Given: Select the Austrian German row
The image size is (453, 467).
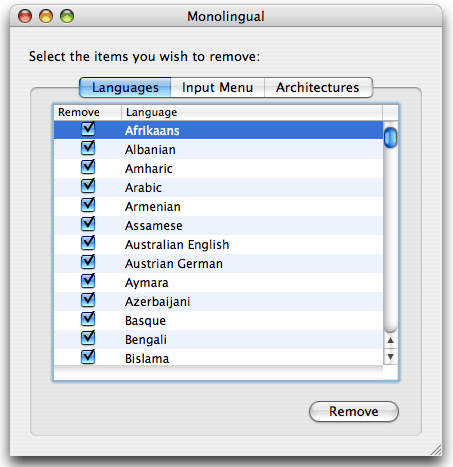Looking at the screenshot, I should (x=218, y=263).
